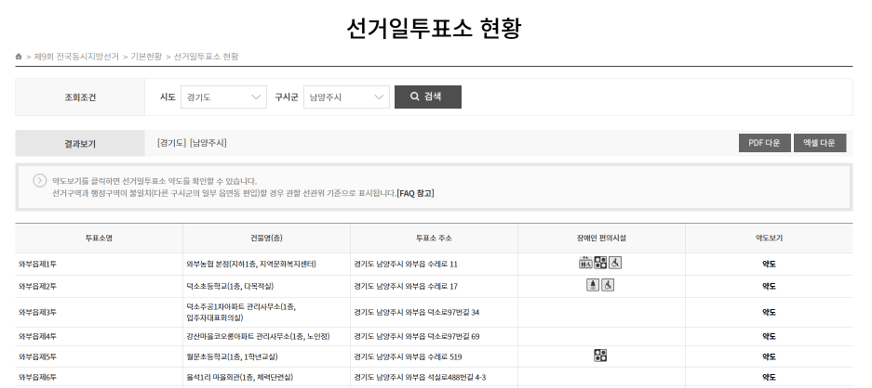Image resolution: width=872 pixels, height=388 pixels.
Task: Select the 와부읍제4투 polling station name
Action: (x=37, y=336)
